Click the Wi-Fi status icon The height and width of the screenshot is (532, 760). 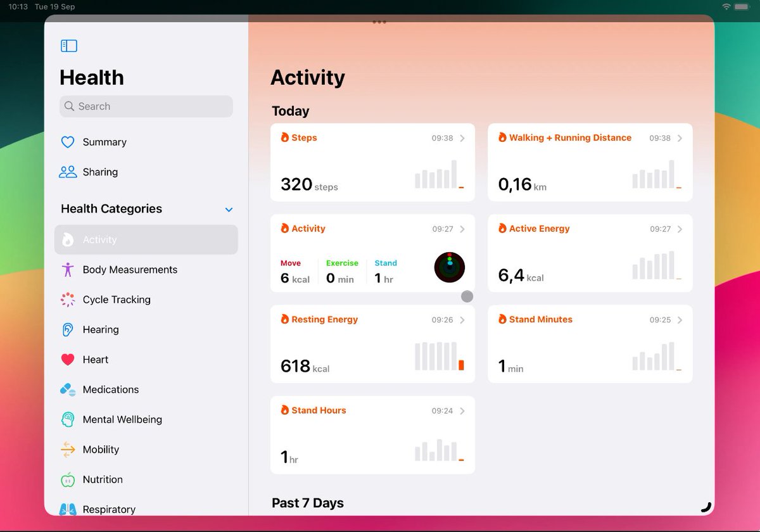pos(726,6)
